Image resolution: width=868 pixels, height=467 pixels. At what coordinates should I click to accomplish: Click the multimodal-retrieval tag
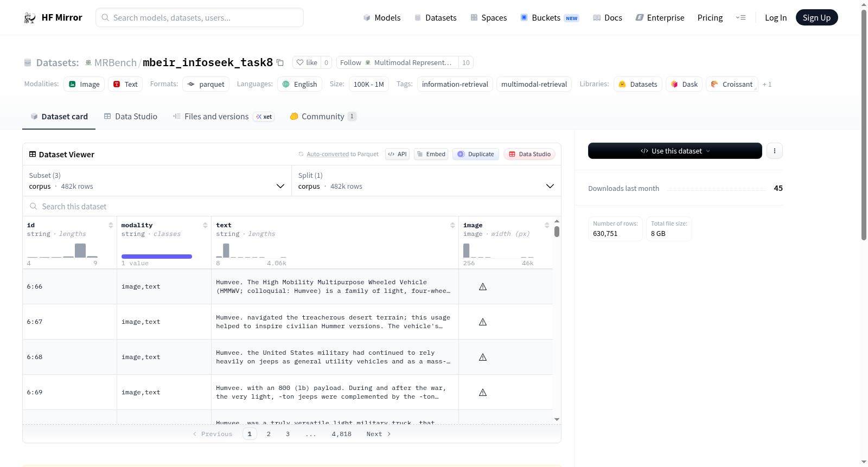pos(534,84)
